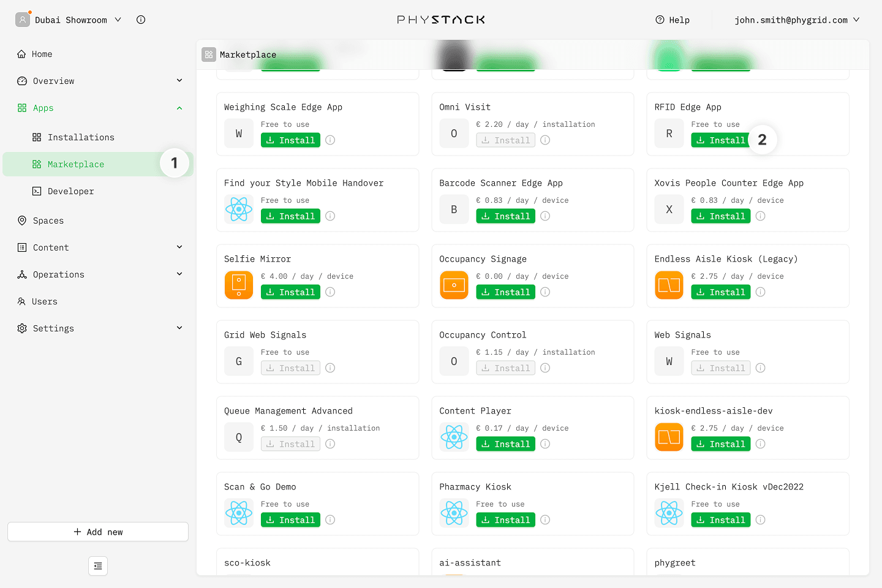Show info for Grid Web Signals
The height and width of the screenshot is (588, 882).
[330, 368]
